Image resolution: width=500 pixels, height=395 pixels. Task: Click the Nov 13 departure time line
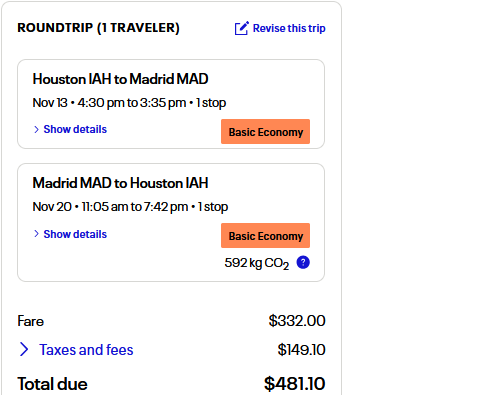pos(129,103)
